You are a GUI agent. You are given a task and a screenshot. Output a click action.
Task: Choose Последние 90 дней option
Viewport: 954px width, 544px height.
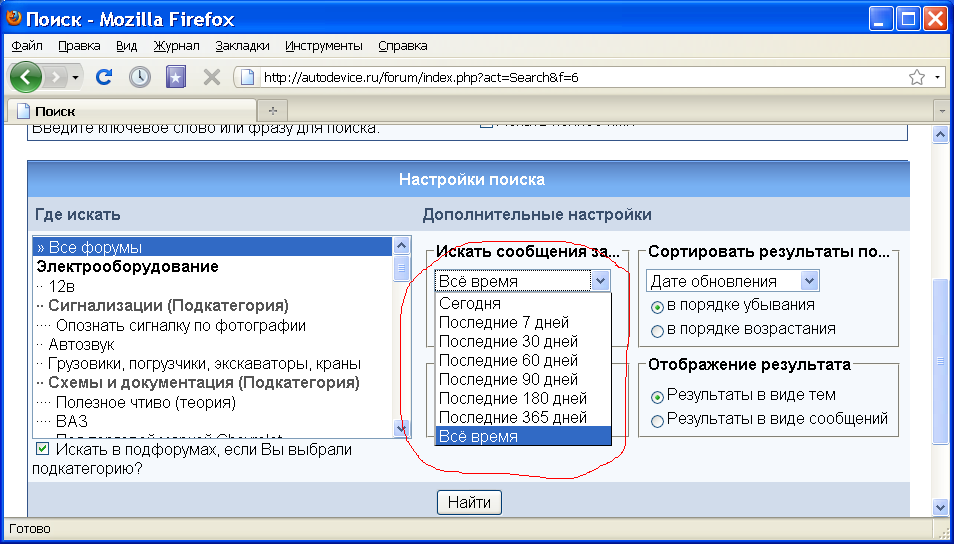point(523,379)
